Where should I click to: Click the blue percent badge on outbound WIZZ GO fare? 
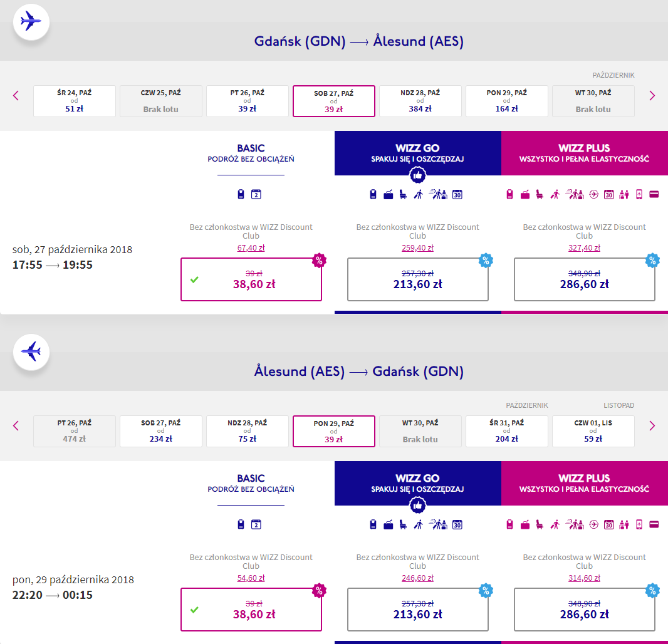(x=486, y=260)
